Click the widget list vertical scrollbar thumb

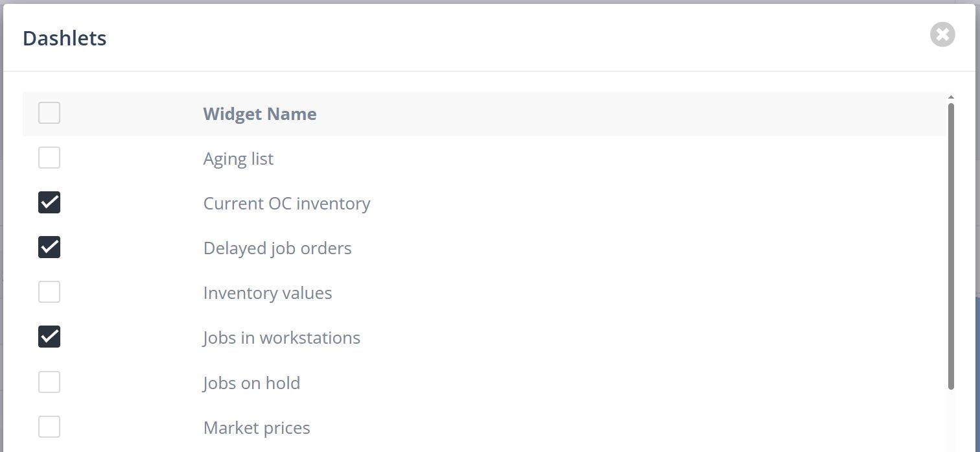(951, 246)
